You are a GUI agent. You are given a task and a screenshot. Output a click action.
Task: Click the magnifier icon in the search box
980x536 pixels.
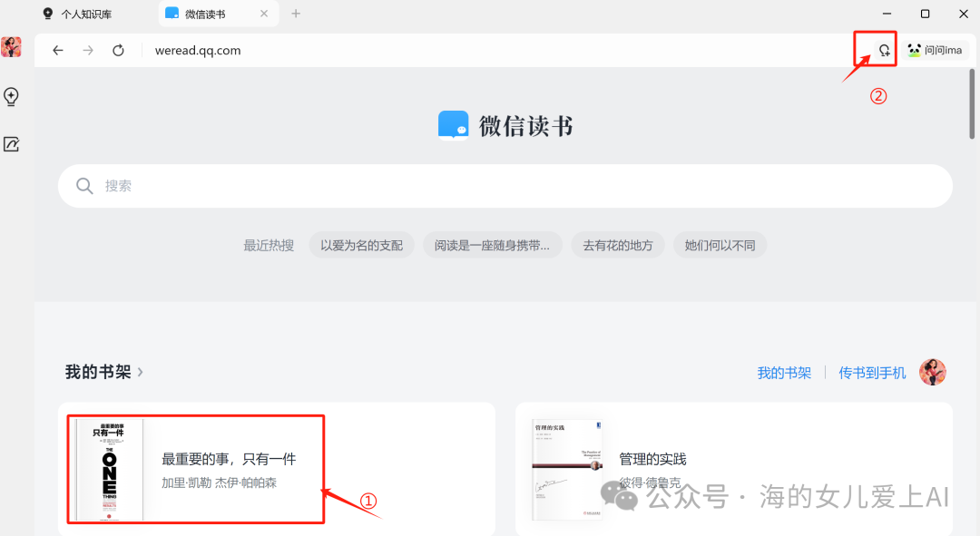(x=84, y=186)
